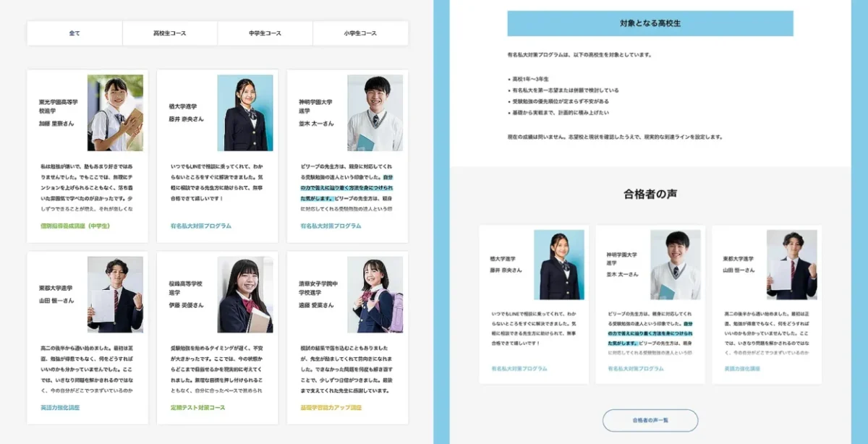This screenshot has width=868, height=444.
Task: Click 並木 太一's photo in the left grid
Action: click(x=374, y=112)
